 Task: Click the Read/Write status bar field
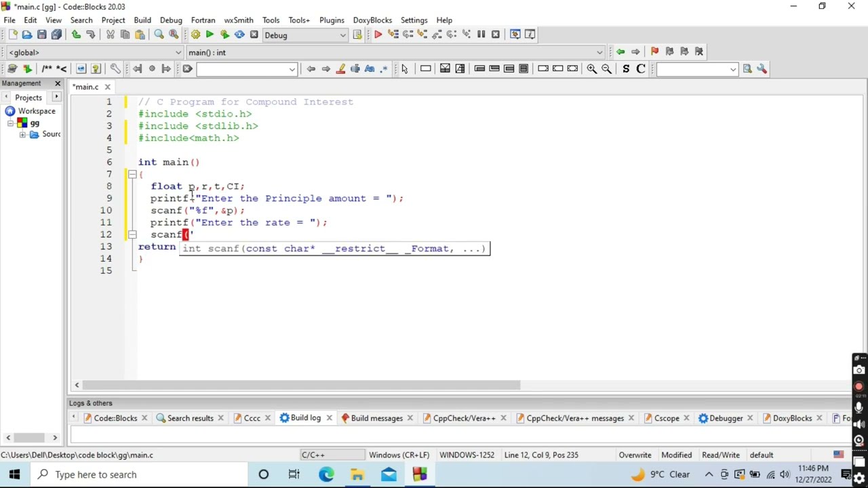(x=721, y=455)
